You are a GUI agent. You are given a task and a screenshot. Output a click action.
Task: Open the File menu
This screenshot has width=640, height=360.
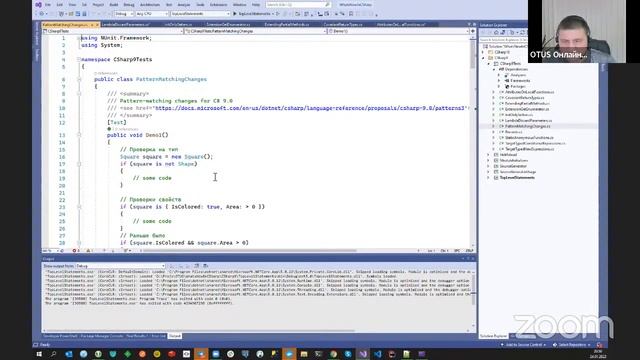coord(48,4)
